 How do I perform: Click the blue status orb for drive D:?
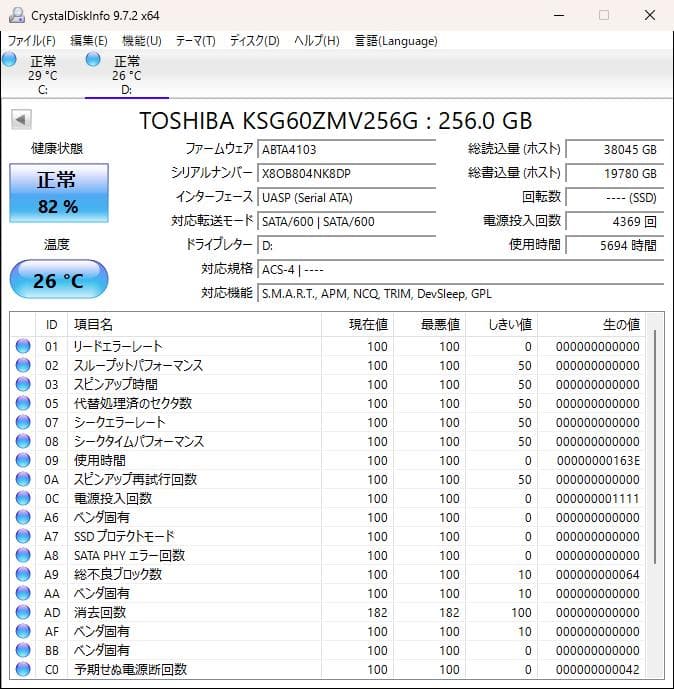[x=93, y=59]
